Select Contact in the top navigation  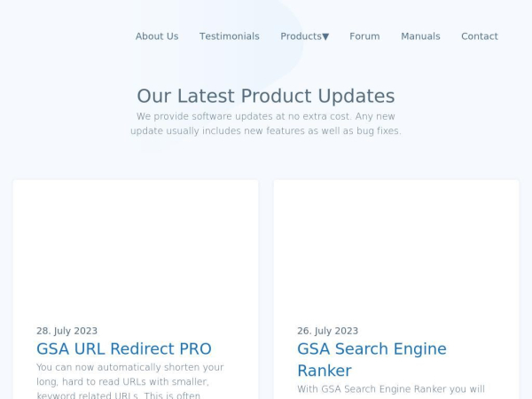click(x=480, y=36)
